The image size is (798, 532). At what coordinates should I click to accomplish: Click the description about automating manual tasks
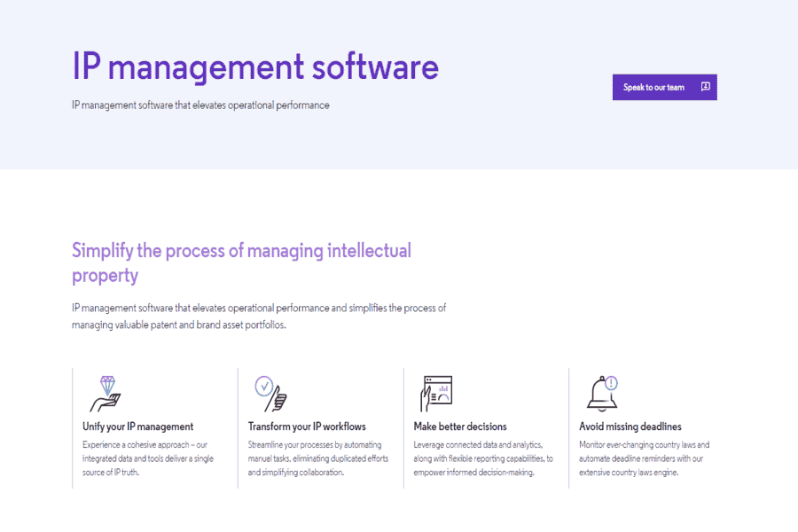pyautogui.click(x=315, y=458)
